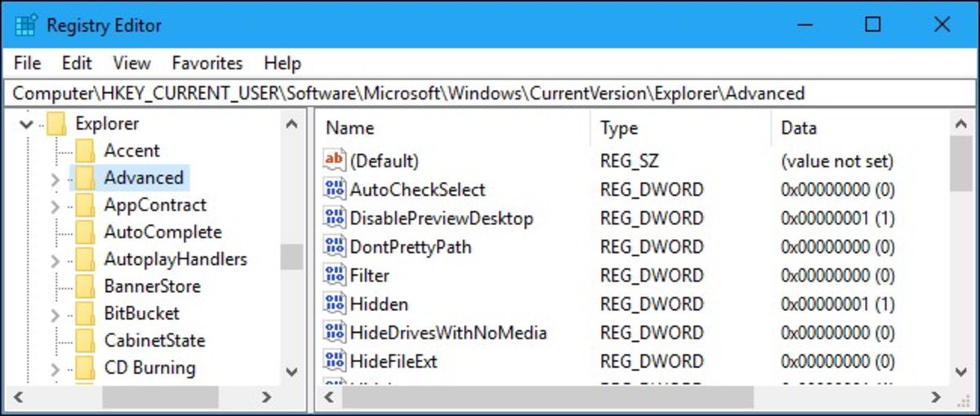Values pane scroll down arrow
Viewport: 980px width, 416px height.
(960, 371)
